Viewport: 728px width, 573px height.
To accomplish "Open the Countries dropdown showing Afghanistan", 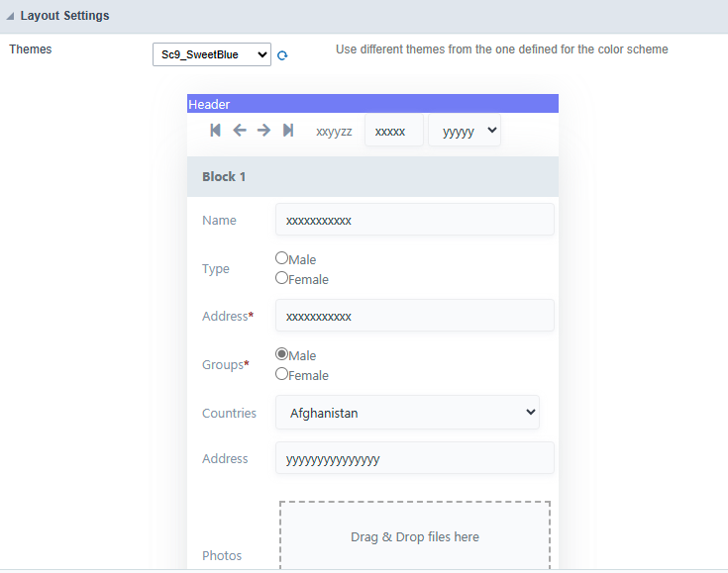I will (408, 413).
